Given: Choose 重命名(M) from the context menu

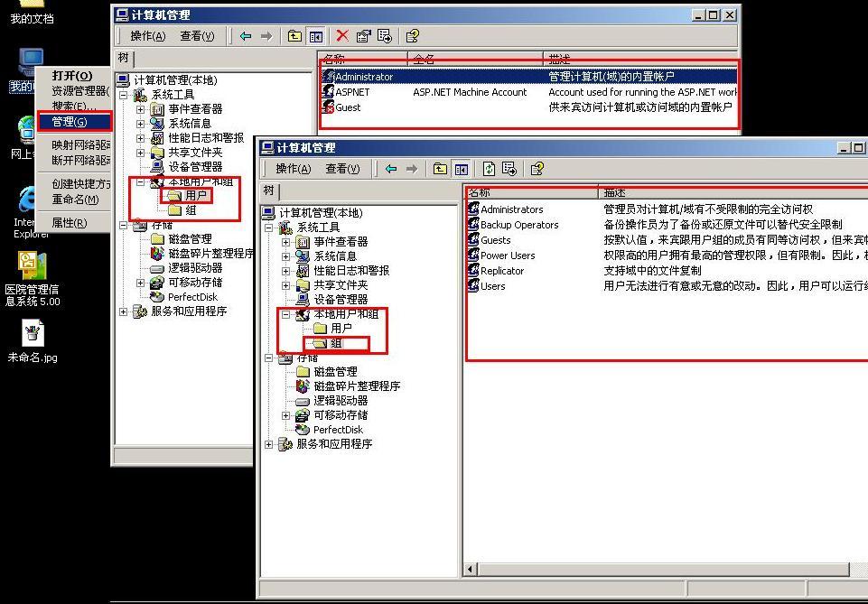Looking at the screenshot, I should click(x=74, y=200).
